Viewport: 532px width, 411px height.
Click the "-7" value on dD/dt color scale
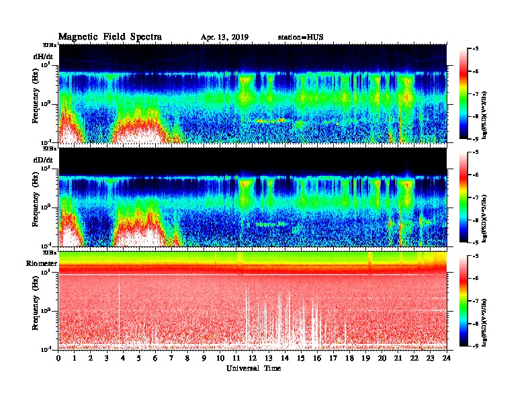tap(475, 197)
